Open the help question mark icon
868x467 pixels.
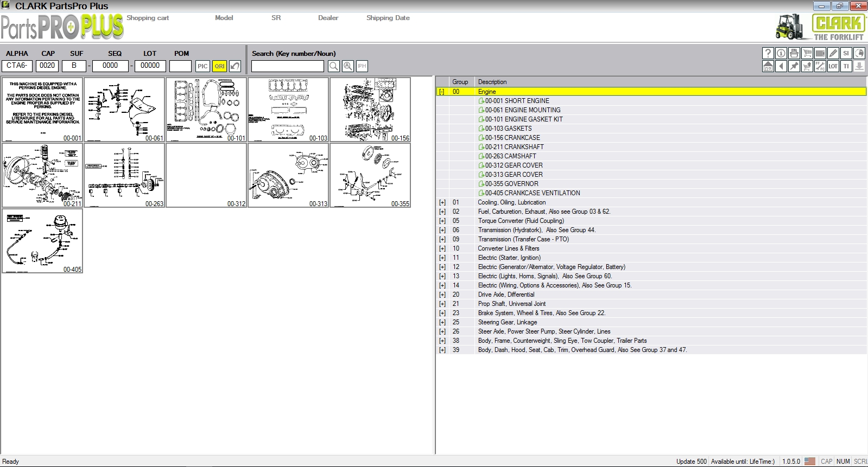pos(768,53)
